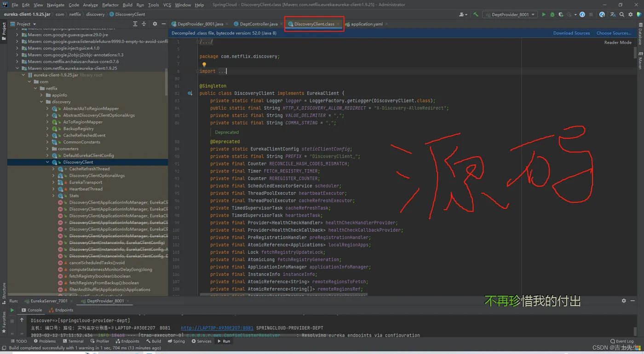644x354 pixels.
Task: Rerun the app in Run panel
Action: point(12,310)
